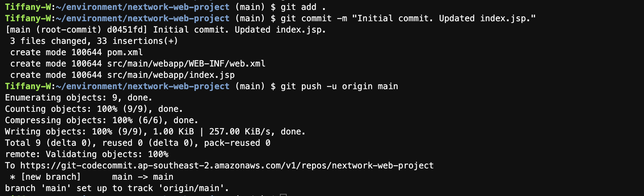
Task: Click the "remote: Validating objects" line
Action: (87, 154)
